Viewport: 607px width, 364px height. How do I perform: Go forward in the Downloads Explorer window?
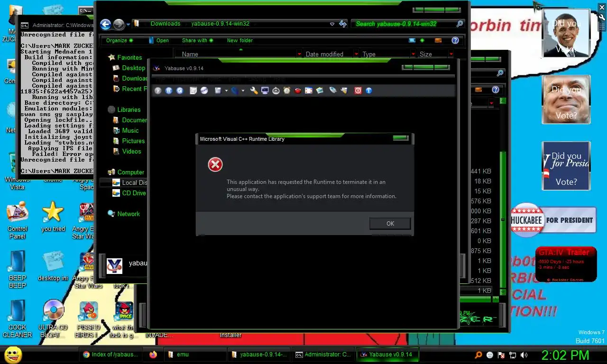(x=119, y=24)
